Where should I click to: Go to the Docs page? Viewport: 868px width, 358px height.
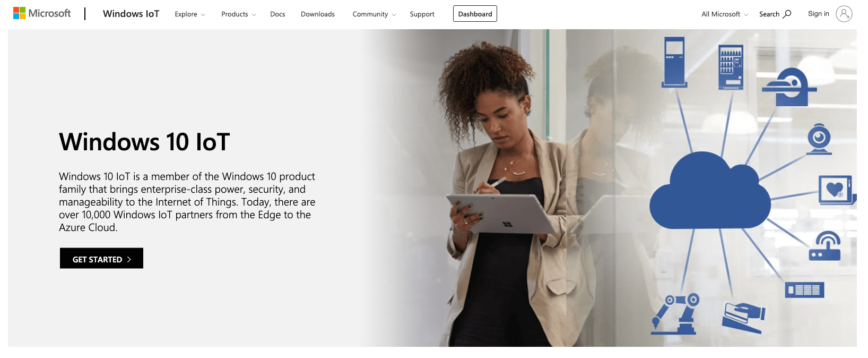coord(277,14)
